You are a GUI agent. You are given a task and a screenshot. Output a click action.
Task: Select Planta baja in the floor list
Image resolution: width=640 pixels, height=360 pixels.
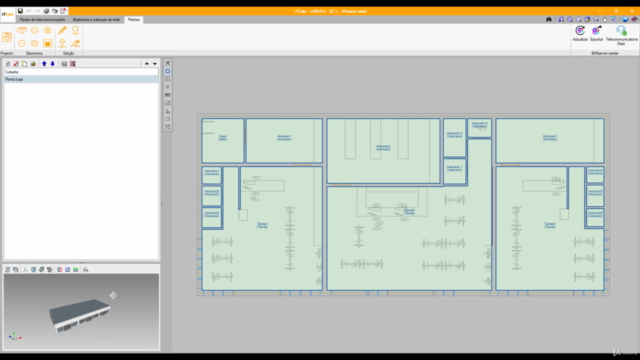coord(81,79)
